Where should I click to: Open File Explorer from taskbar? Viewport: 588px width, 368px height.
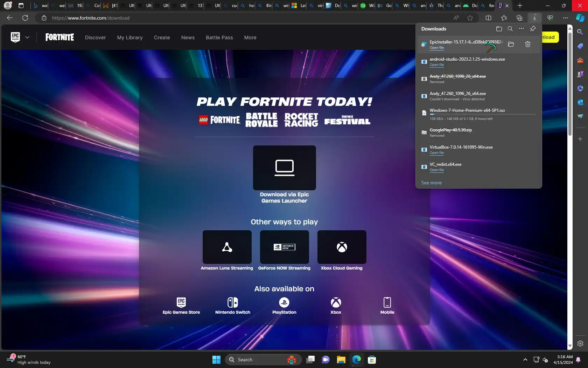coord(341,360)
